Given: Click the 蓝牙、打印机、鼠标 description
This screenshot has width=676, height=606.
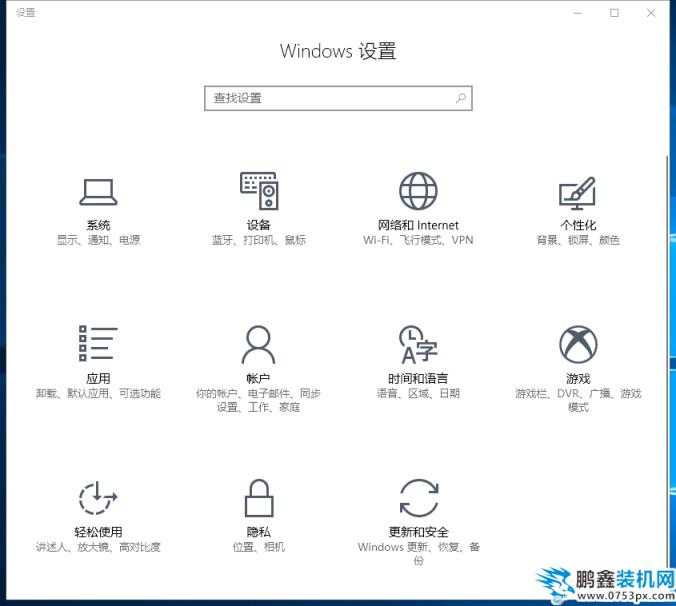Looking at the screenshot, I should pos(259,240).
